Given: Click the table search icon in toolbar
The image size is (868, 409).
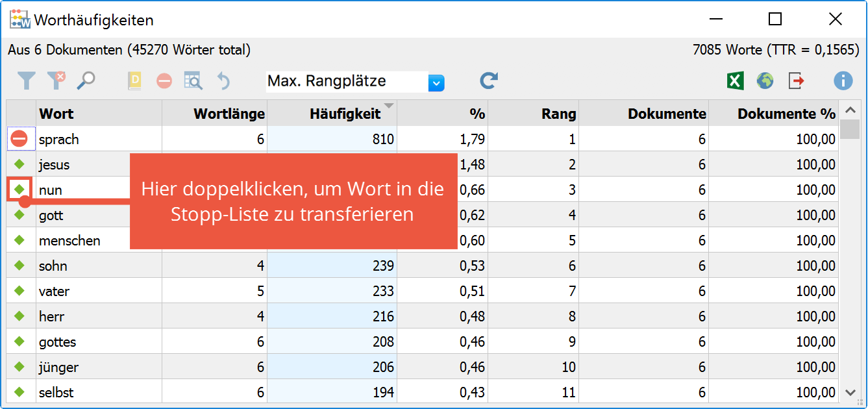Looking at the screenshot, I should point(193,81).
